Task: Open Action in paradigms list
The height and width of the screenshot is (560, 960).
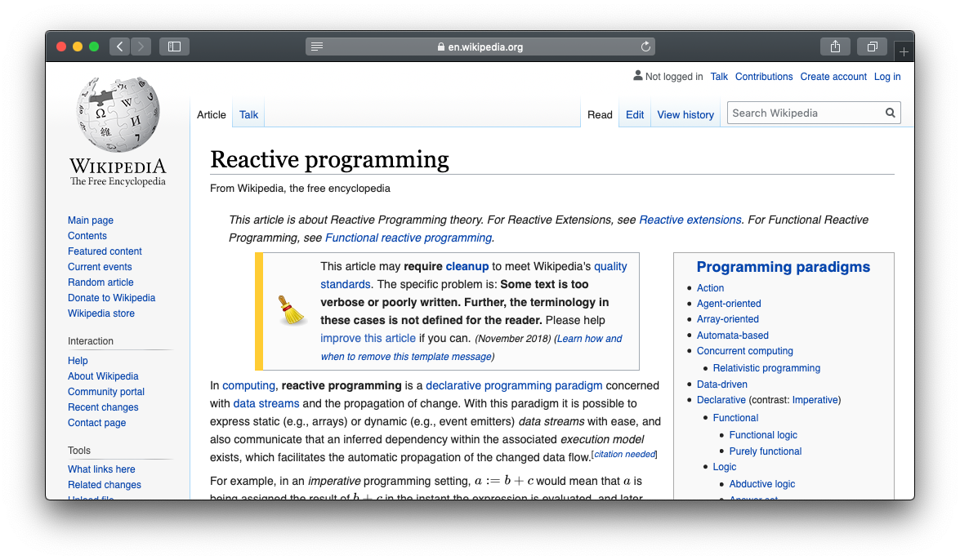Action: (x=710, y=287)
